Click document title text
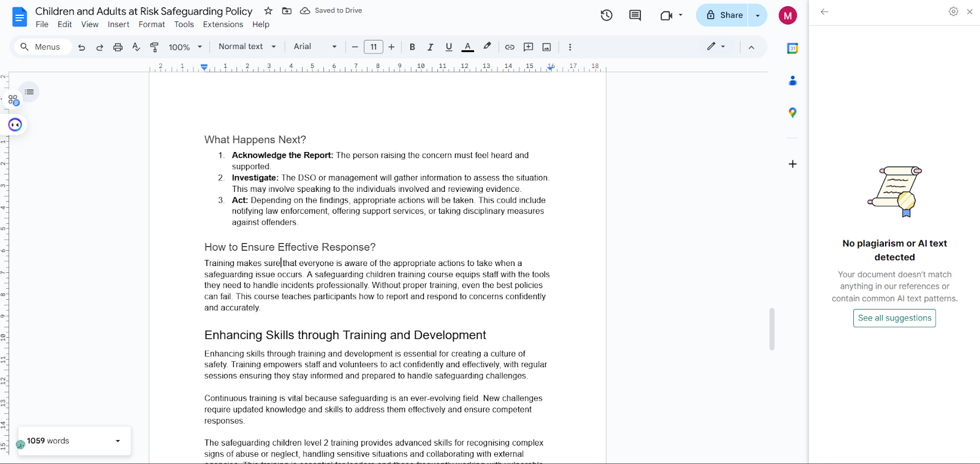Screen dimensions: 980x464 coord(144,11)
